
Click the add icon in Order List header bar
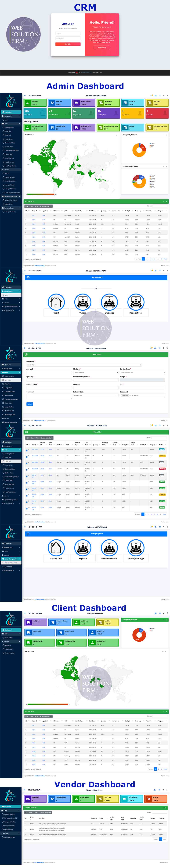click(27, 432)
